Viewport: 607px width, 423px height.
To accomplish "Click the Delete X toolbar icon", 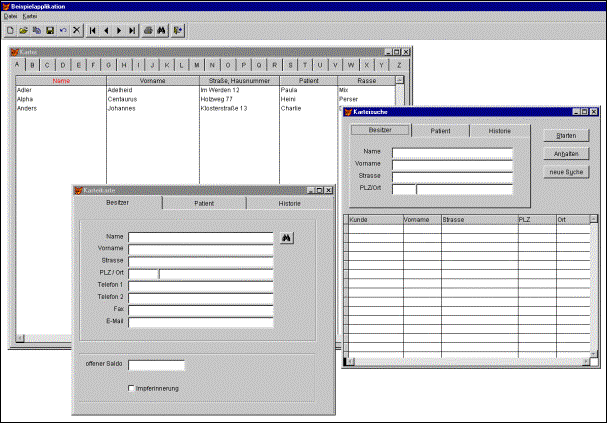I will click(x=77, y=31).
